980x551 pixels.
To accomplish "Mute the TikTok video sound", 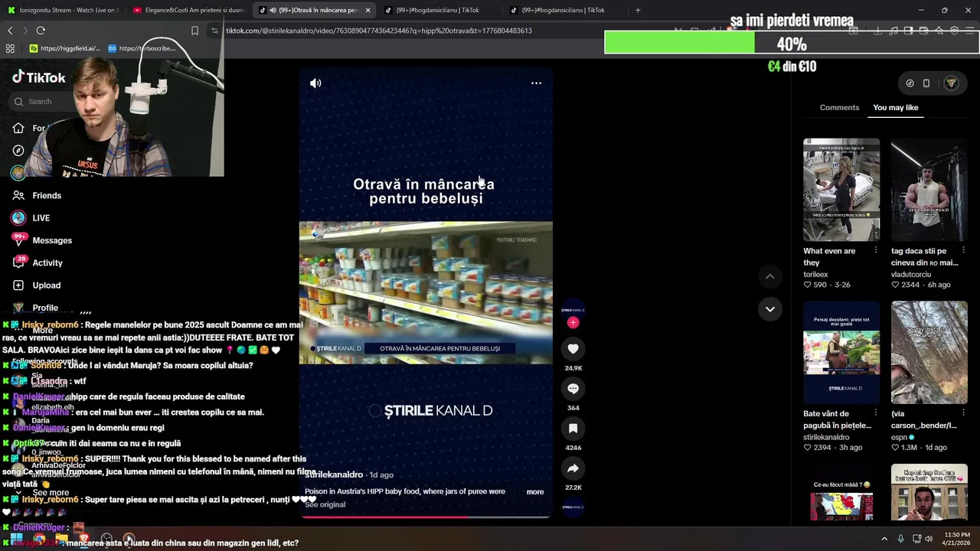I will click(x=315, y=83).
